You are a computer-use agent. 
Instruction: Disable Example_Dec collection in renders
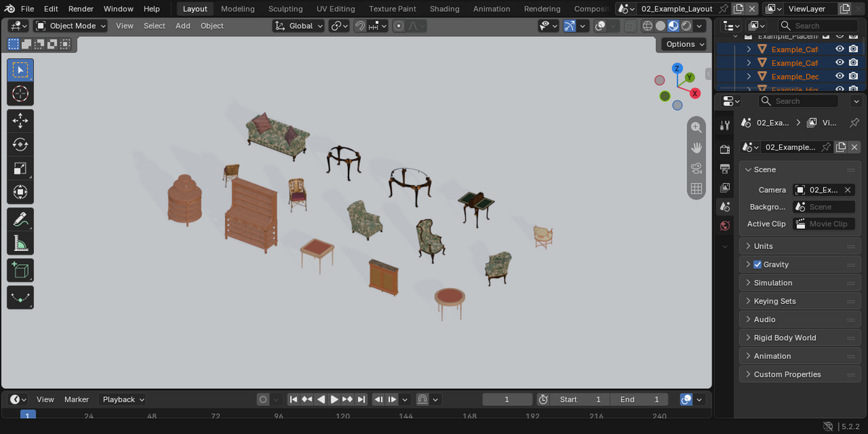(854, 76)
